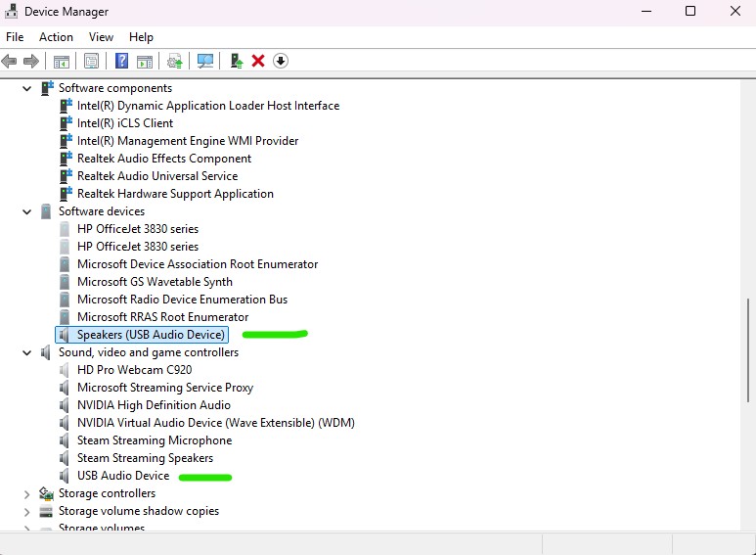Viewport: 756px width, 555px height.
Task: Click the red X Uninstall device icon
Action: point(258,61)
